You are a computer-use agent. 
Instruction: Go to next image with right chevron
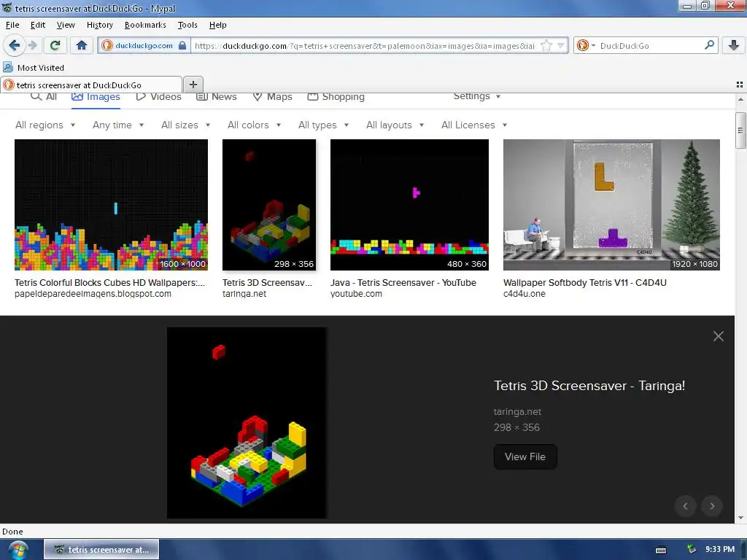coord(712,506)
